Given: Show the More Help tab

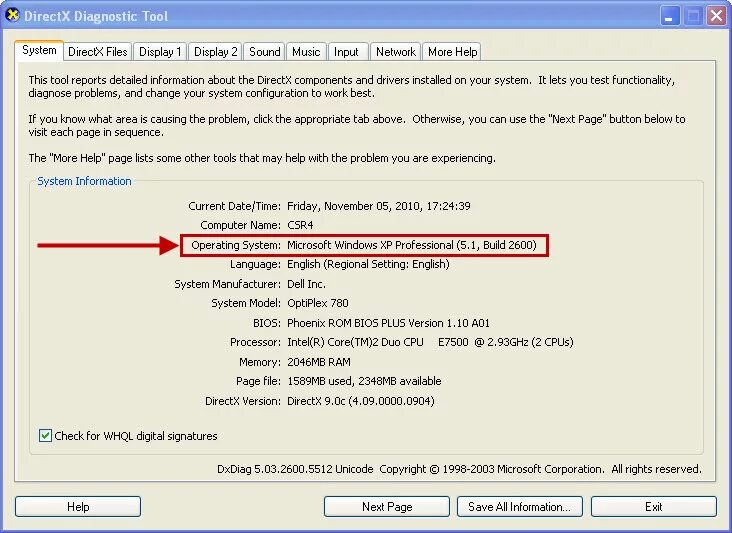Looking at the screenshot, I should point(452,52).
